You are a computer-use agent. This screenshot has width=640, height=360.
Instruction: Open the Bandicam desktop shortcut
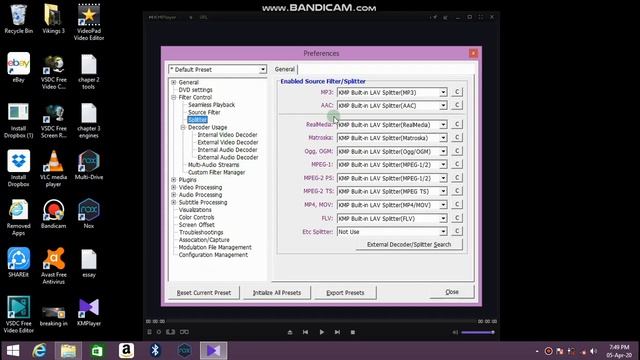click(53, 214)
